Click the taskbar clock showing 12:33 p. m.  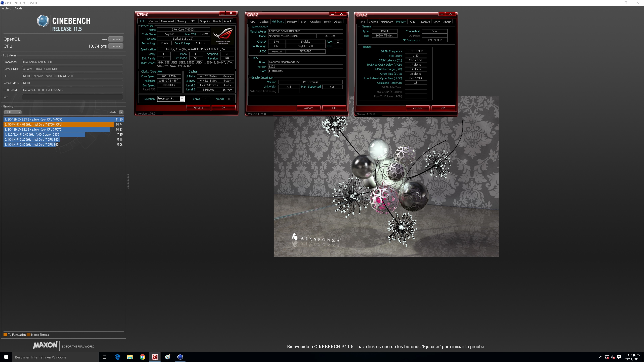click(632, 357)
